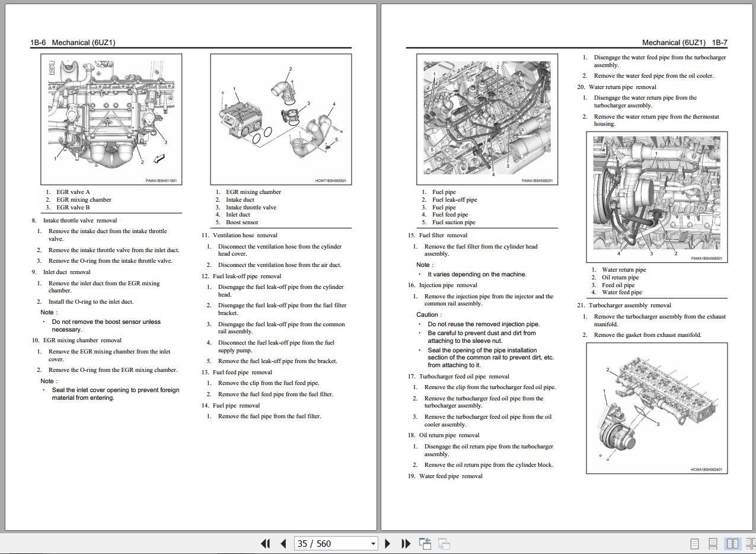Select two-page continuous layout

(x=749, y=543)
